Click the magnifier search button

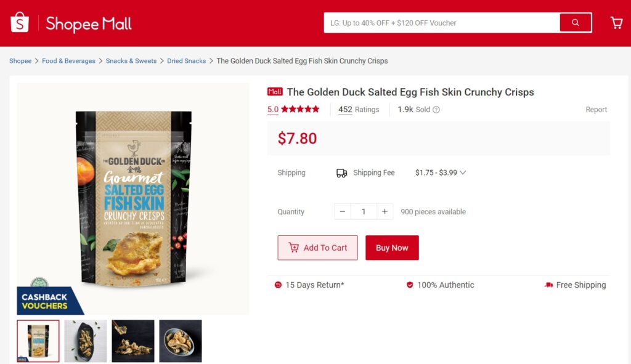(x=575, y=23)
